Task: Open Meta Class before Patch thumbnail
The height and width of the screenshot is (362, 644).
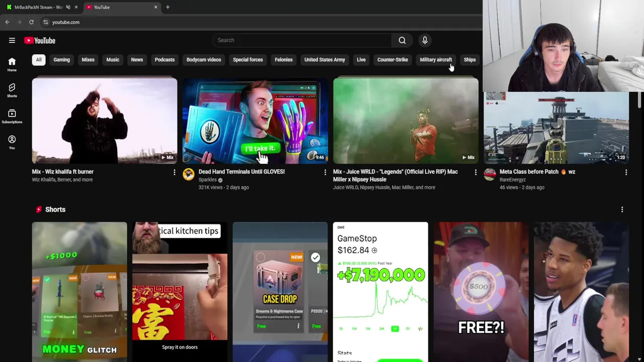Action: (x=556, y=128)
